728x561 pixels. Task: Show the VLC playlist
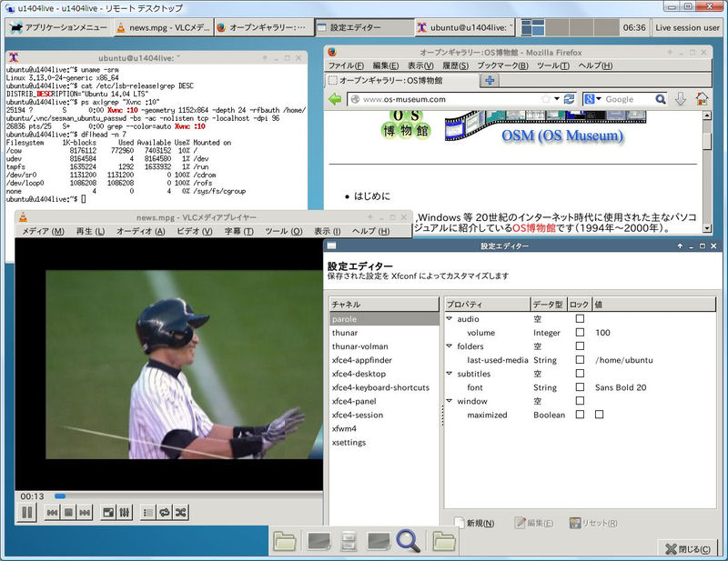pyautogui.click(x=148, y=513)
